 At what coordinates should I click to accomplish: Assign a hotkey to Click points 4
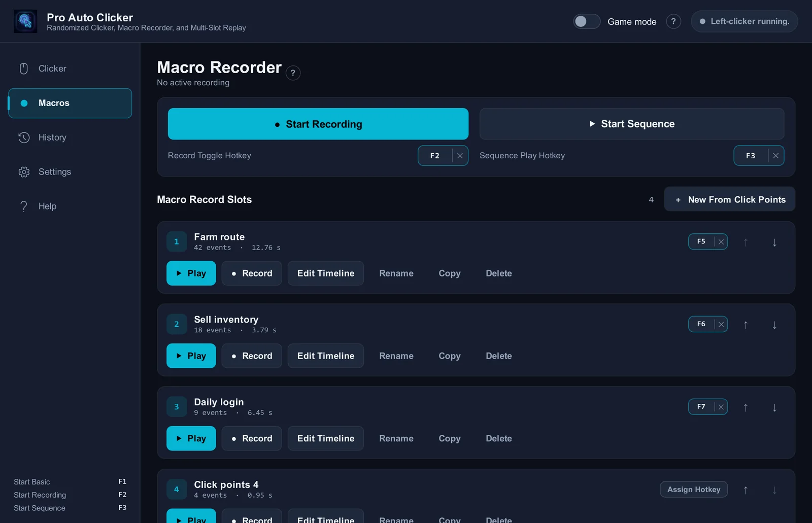[694, 490]
